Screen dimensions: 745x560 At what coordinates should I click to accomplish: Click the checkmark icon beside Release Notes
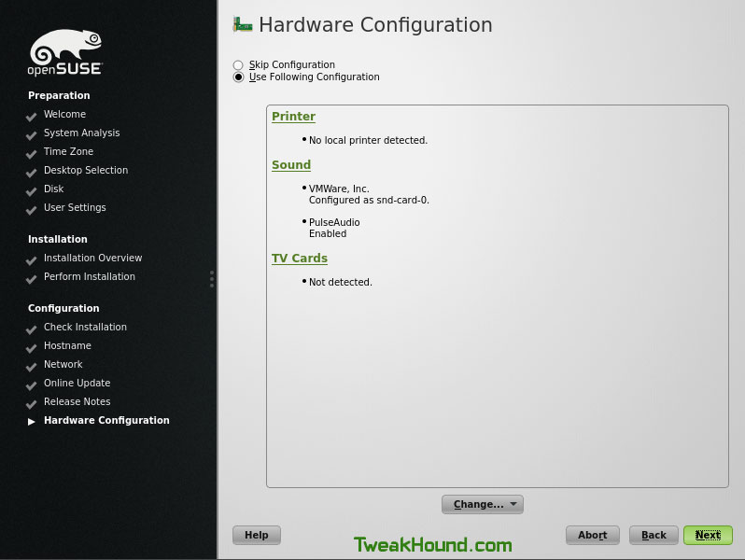(32, 404)
